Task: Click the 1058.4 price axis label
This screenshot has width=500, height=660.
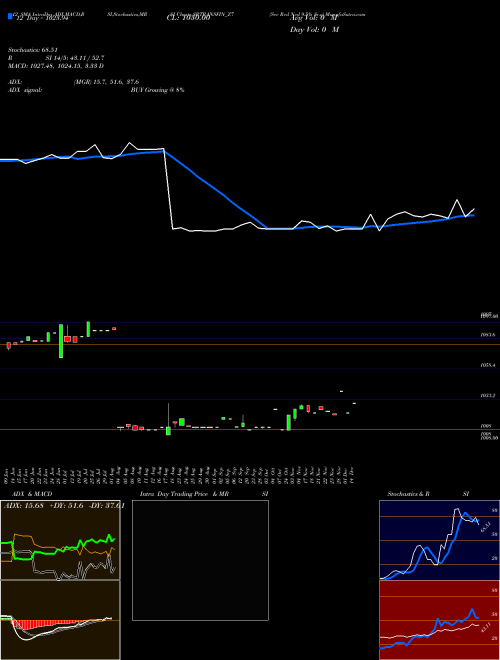Action: [487, 365]
